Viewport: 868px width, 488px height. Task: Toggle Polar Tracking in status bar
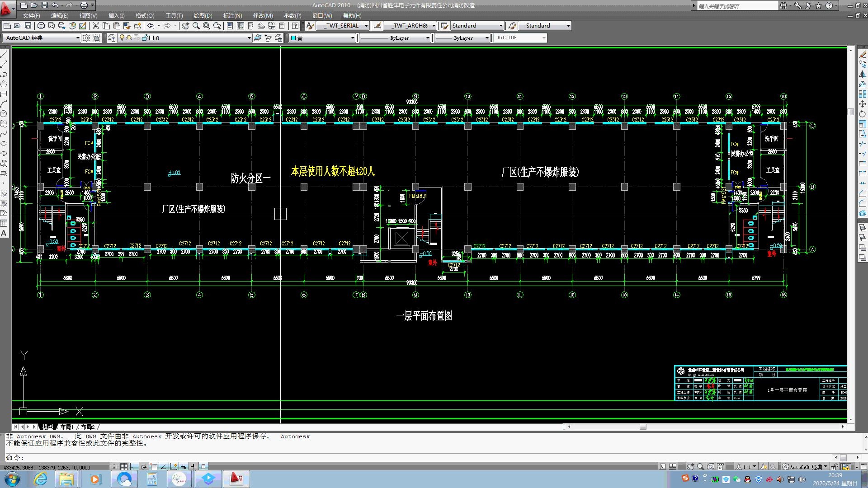click(x=144, y=466)
